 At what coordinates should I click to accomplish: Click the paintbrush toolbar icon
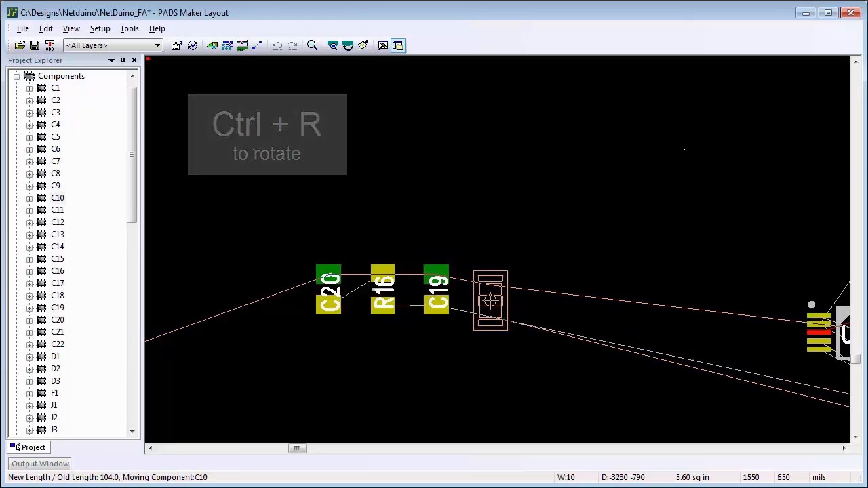tap(363, 45)
